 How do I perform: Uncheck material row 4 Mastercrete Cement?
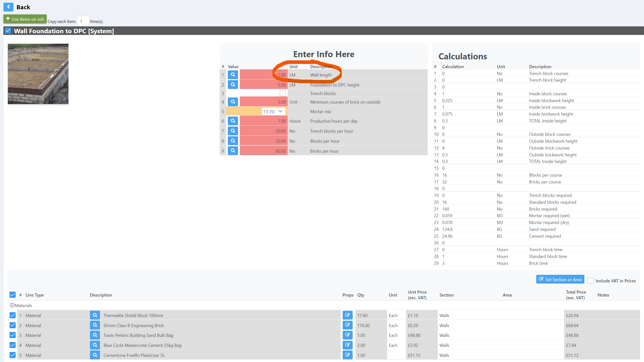pyautogui.click(x=12, y=345)
